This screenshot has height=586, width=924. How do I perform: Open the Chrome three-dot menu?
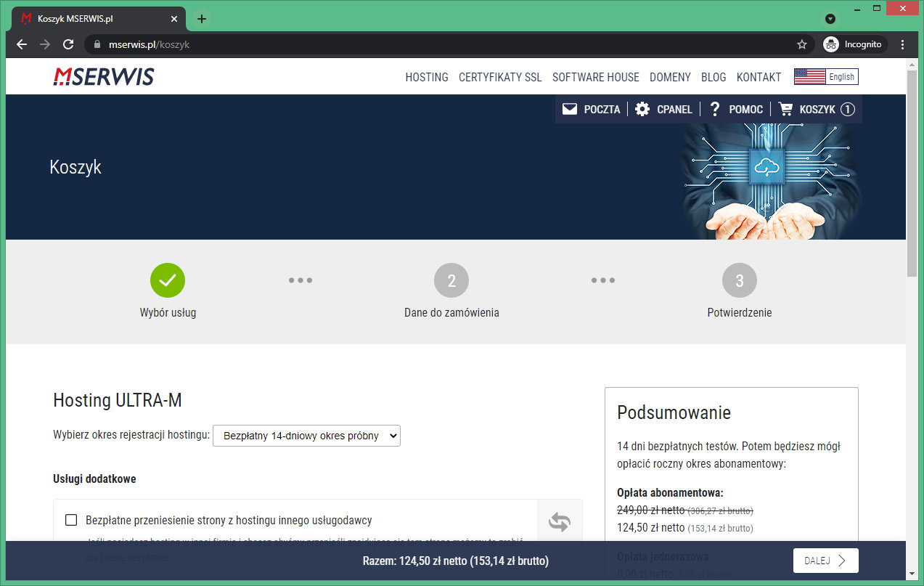coord(903,44)
